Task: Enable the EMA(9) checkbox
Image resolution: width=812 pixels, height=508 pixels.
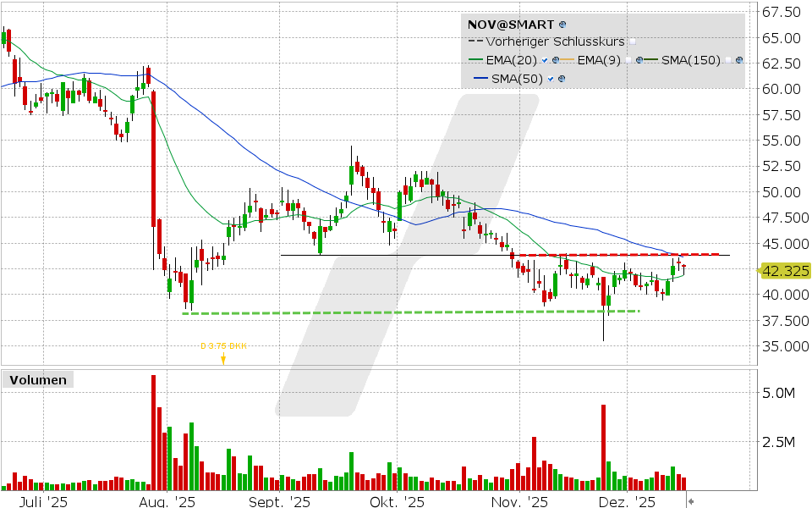Action: [x=628, y=59]
